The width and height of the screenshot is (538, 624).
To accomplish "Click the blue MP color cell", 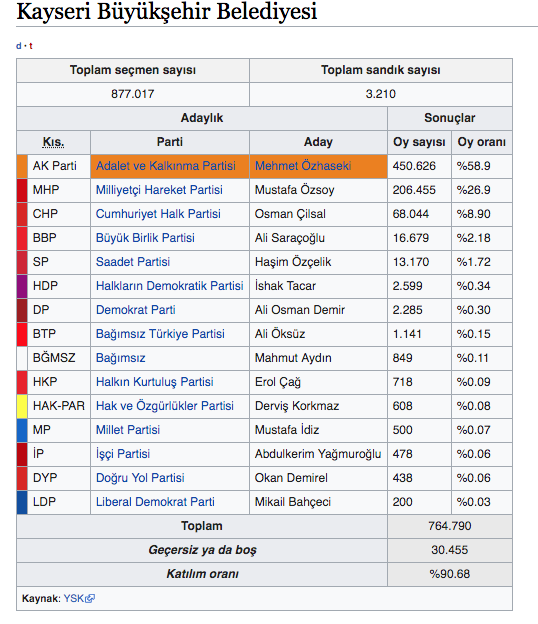I will pyautogui.click(x=22, y=430).
